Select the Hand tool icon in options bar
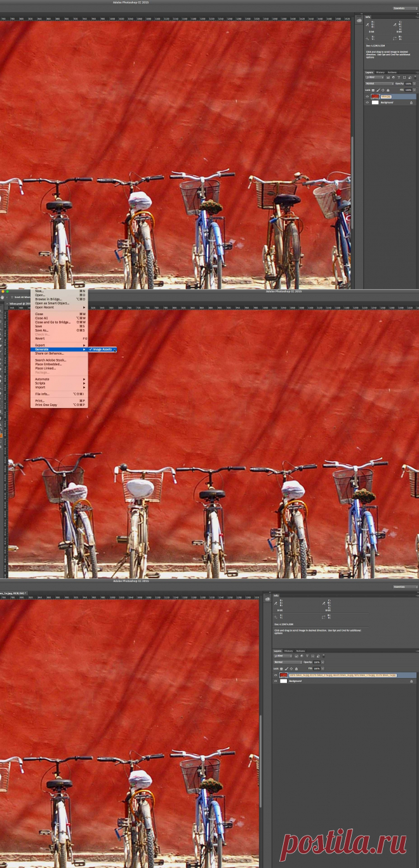 [3, 297]
